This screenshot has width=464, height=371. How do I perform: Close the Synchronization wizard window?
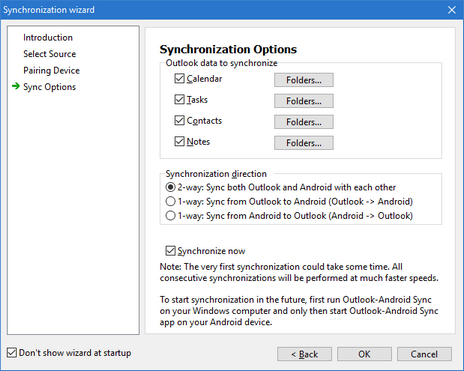click(x=452, y=10)
